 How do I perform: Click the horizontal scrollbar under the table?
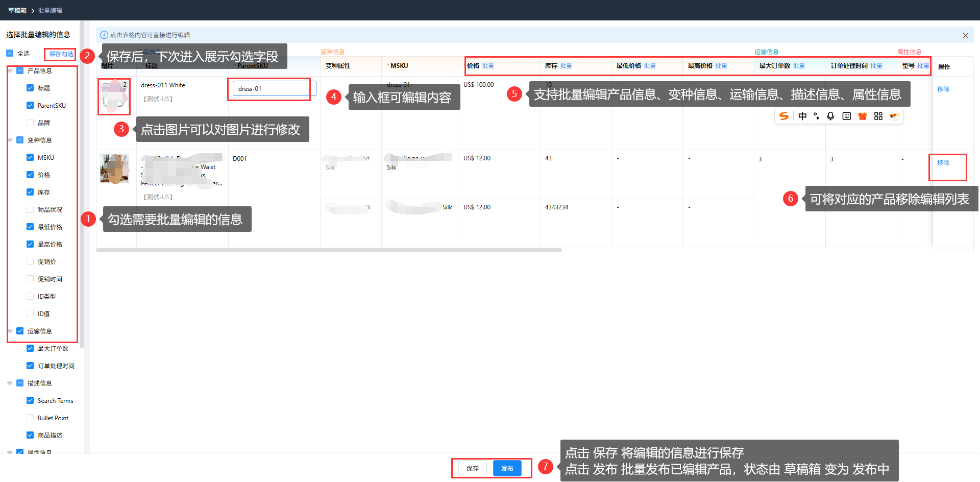point(329,250)
